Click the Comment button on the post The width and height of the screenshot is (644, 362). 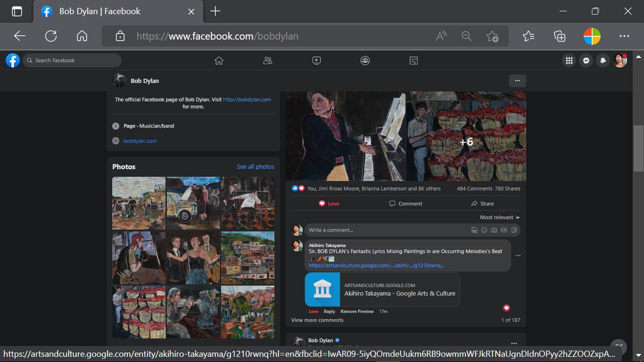tap(405, 204)
